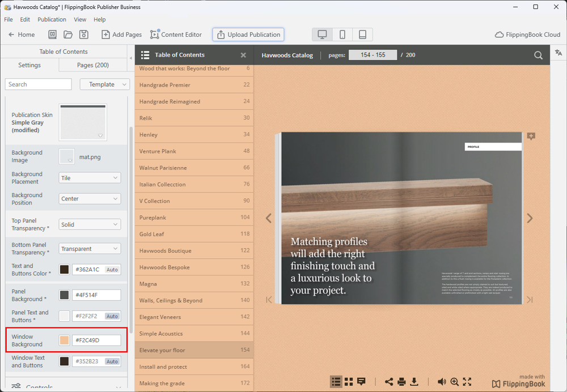The image size is (567, 392).
Task: Collapse the left settings panel arrow
Action: (x=131, y=58)
